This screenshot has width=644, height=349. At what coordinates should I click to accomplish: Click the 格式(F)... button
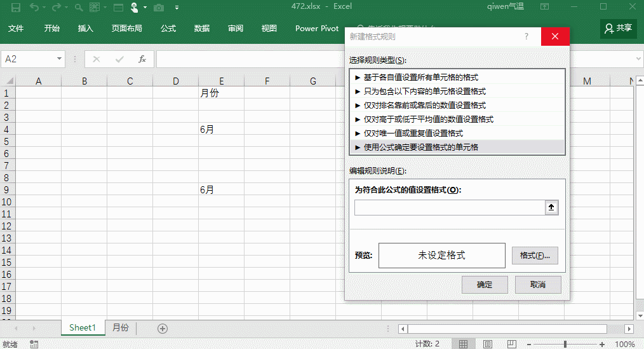coord(534,256)
